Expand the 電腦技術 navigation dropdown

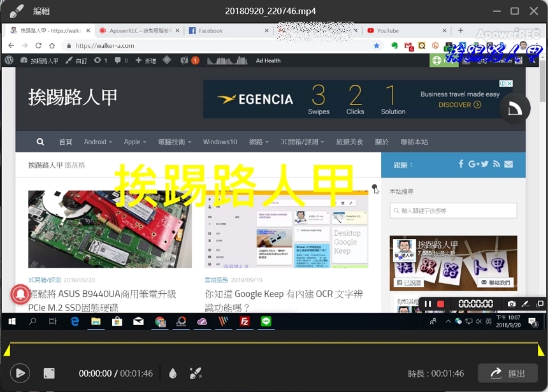click(x=175, y=142)
